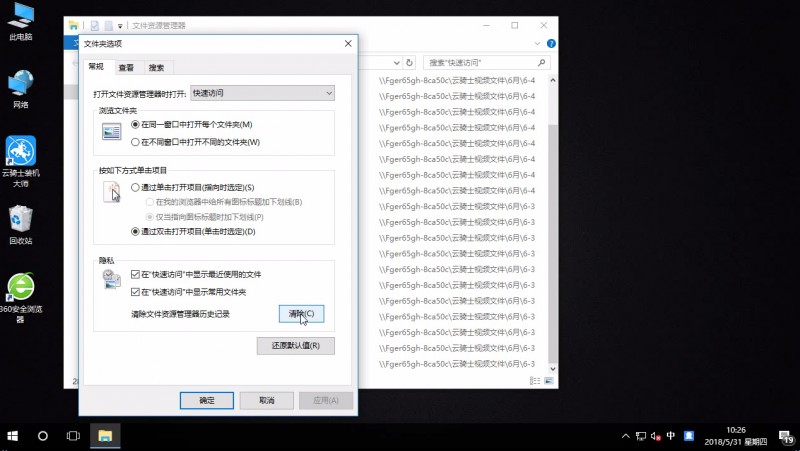Click File Explorer taskbar icon
The width and height of the screenshot is (800, 451).
[105, 436]
